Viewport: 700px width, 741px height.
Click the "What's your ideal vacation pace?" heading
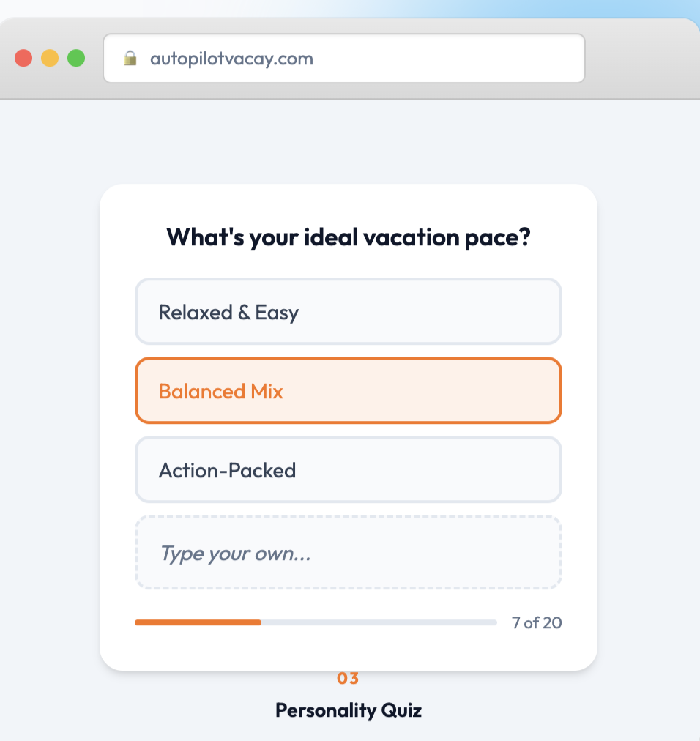[x=348, y=237]
